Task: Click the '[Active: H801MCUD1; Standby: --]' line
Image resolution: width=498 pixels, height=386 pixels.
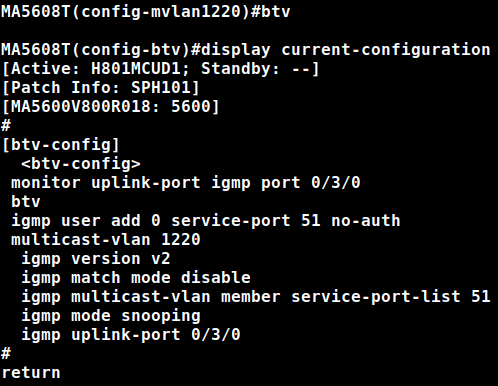Action: pyautogui.click(x=161, y=69)
